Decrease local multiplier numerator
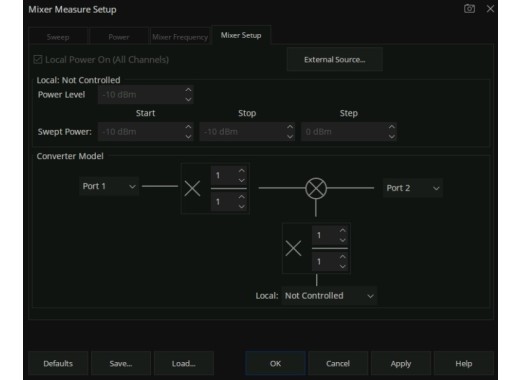The image size is (520, 380). [343, 240]
